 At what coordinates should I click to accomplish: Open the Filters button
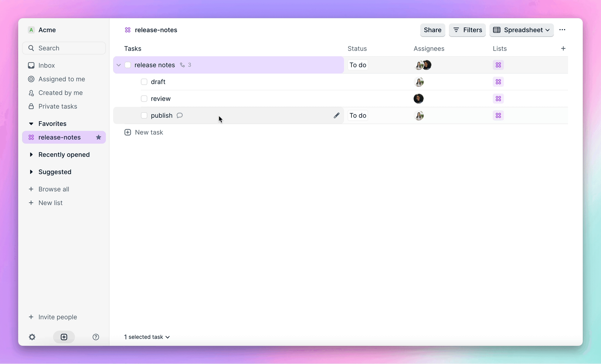click(467, 30)
